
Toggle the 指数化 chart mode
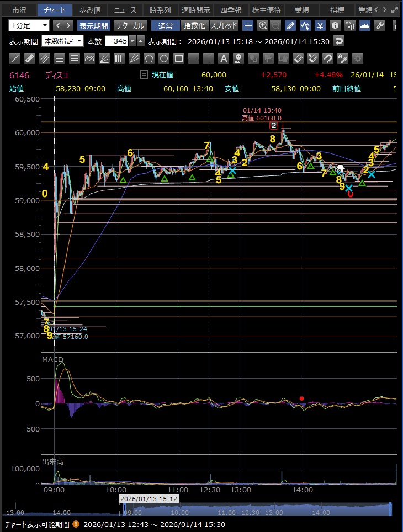tap(195, 25)
